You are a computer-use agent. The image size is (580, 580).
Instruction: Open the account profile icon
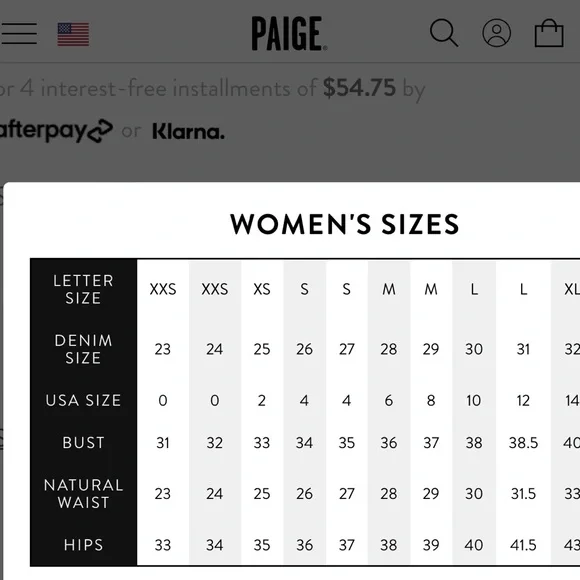497,33
